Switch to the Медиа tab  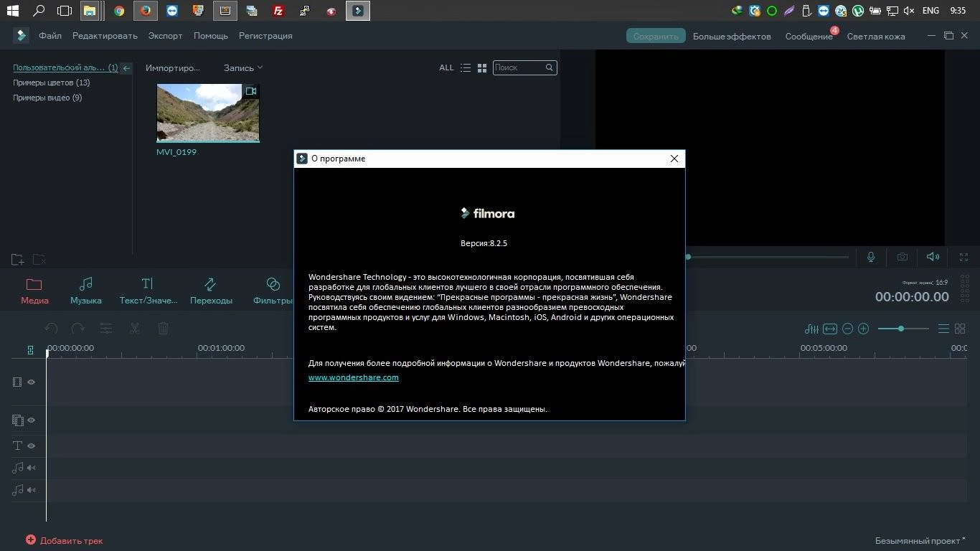pyautogui.click(x=34, y=291)
